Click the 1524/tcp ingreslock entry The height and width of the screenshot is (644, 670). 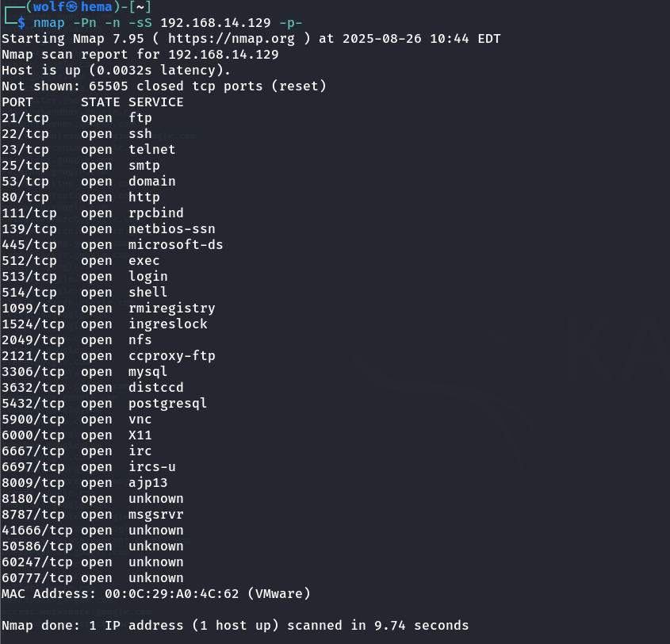coord(104,324)
